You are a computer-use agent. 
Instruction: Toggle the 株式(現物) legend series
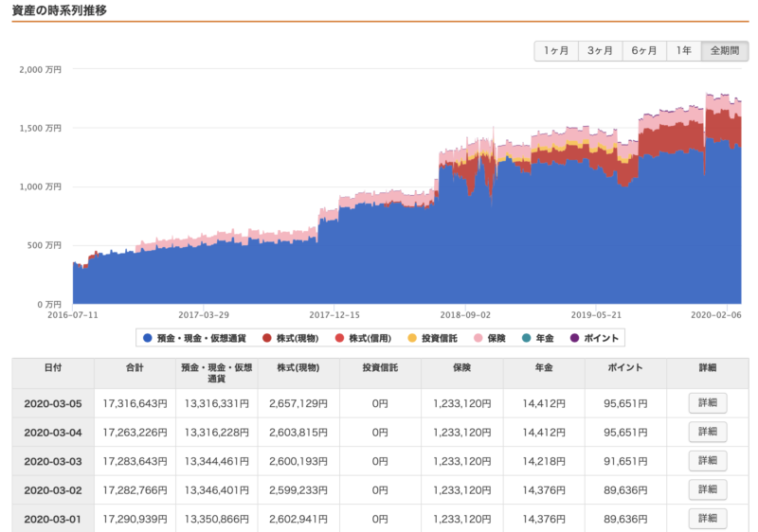292,338
